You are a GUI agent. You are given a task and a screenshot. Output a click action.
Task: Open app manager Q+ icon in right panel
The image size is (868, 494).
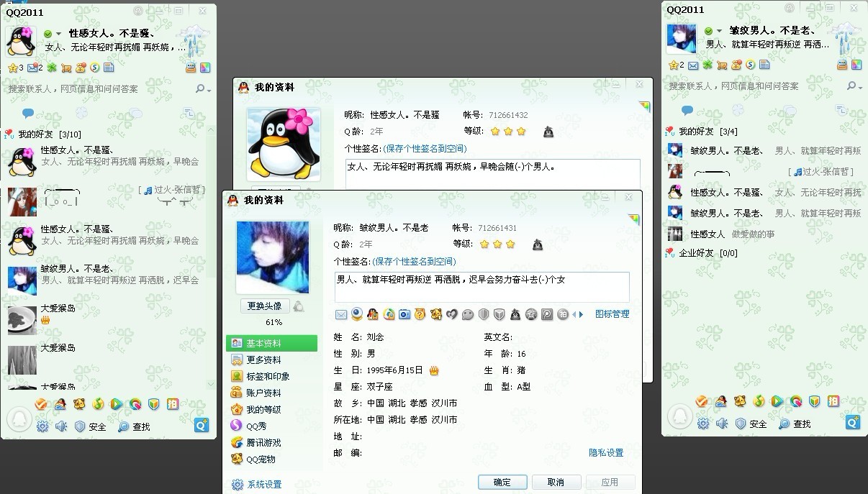click(x=853, y=422)
